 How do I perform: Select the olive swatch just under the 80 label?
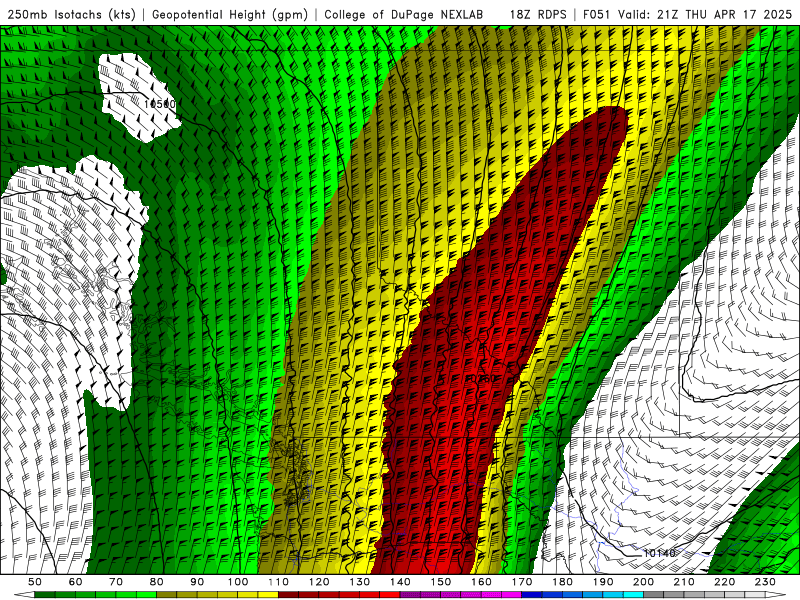point(166,595)
